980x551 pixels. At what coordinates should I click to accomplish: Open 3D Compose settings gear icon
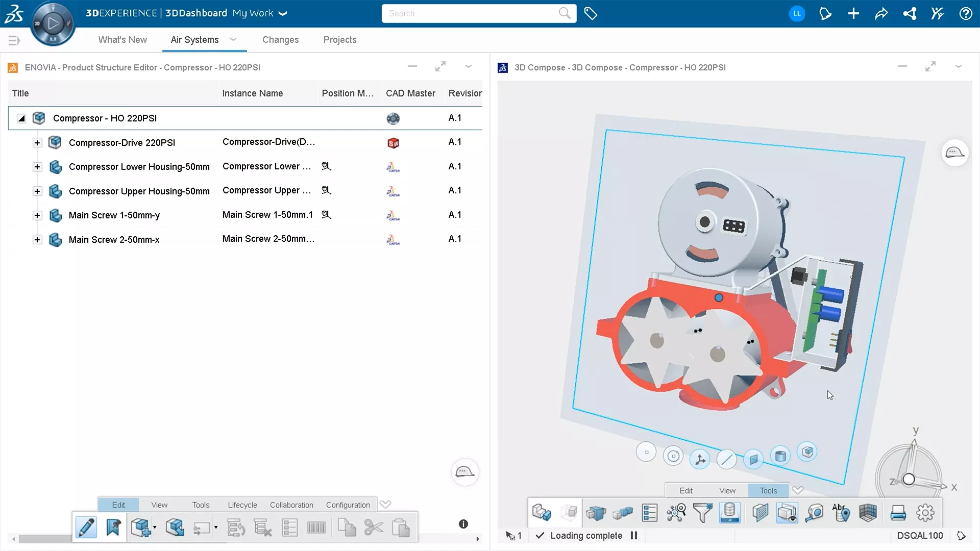[925, 513]
